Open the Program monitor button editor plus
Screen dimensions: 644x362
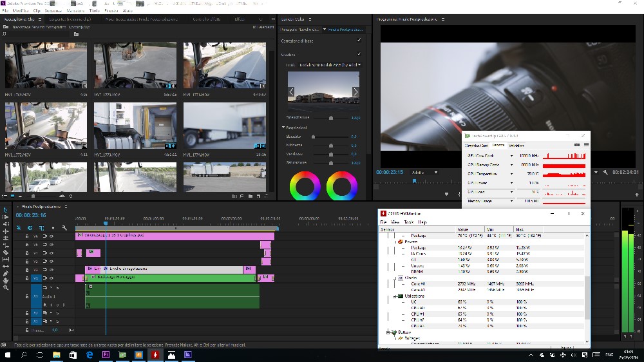point(637,194)
